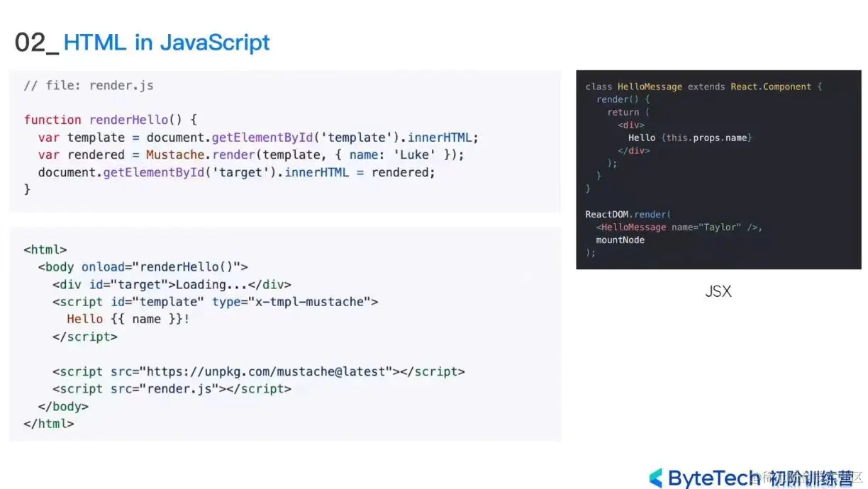This screenshot has height=489, width=868.
Task: Click the slide title 'HTML in JavaScript'
Action: tap(167, 43)
